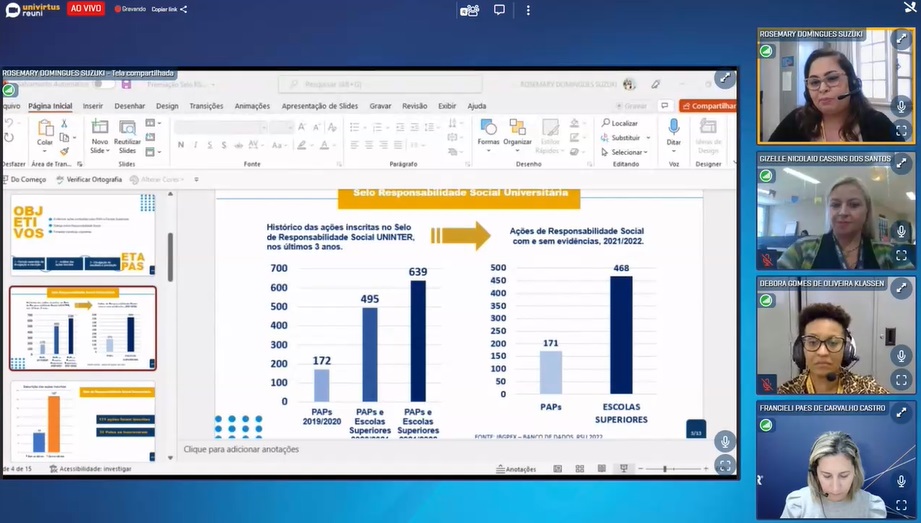This screenshot has height=523, width=921.
Task: Expand Francieli Paes de Carvalho Castro video
Action: tap(901, 413)
